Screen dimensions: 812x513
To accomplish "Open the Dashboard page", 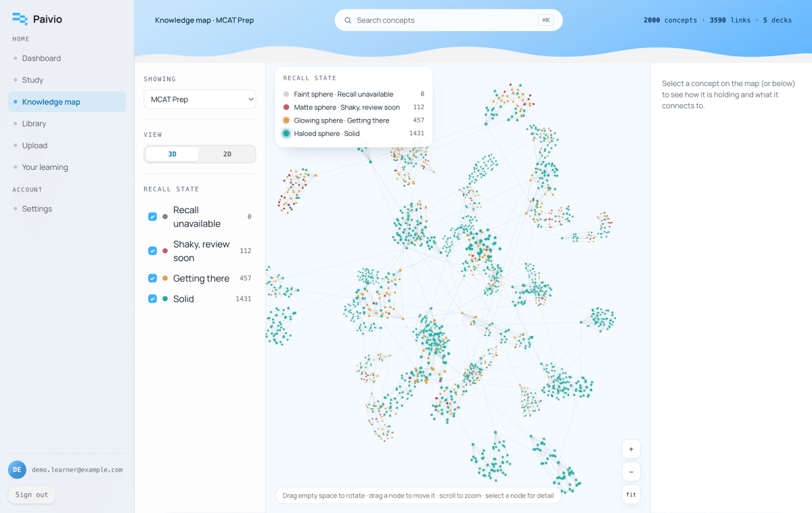I will pyautogui.click(x=67, y=58).
